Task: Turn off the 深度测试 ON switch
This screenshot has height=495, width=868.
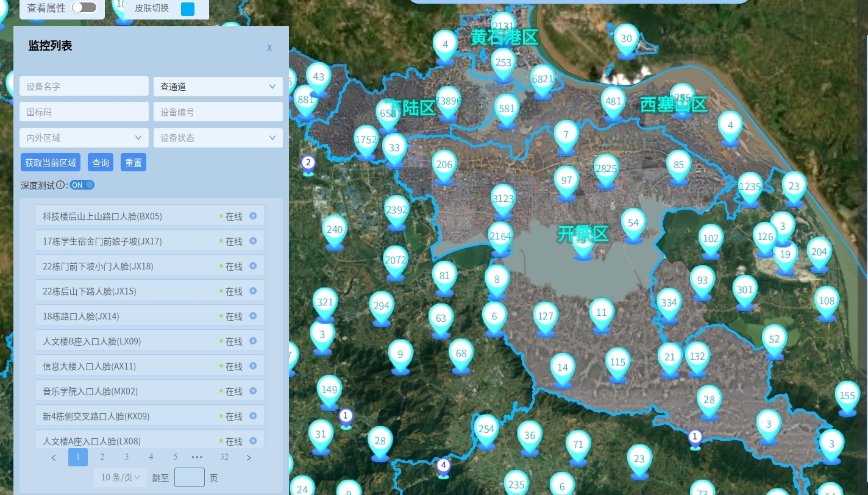Action: click(x=82, y=185)
